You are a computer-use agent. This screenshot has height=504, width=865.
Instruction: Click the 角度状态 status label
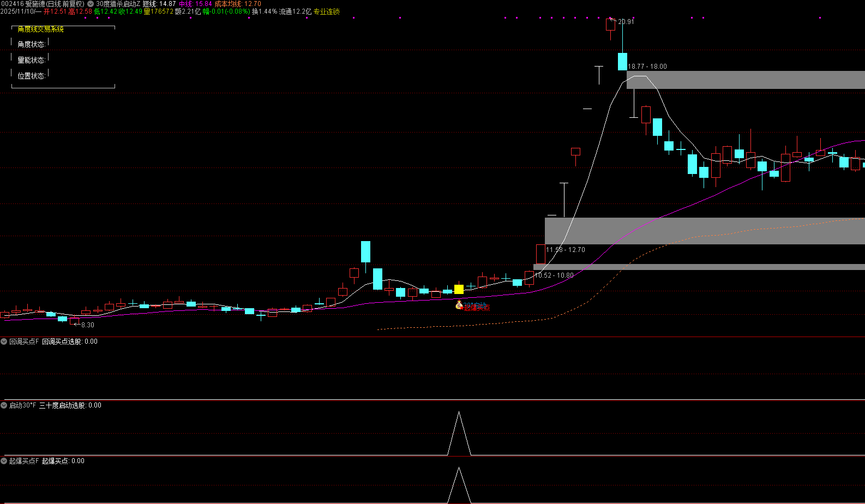31,44
